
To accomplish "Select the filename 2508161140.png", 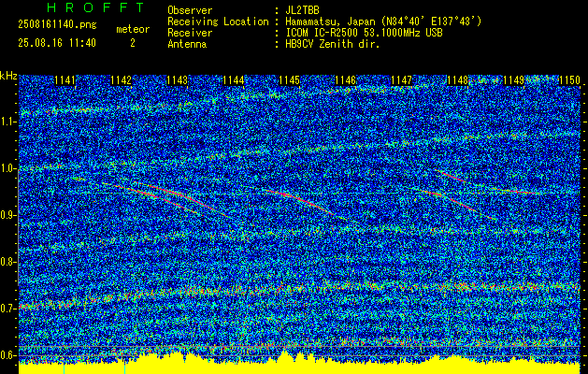I will [x=57, y=24].
